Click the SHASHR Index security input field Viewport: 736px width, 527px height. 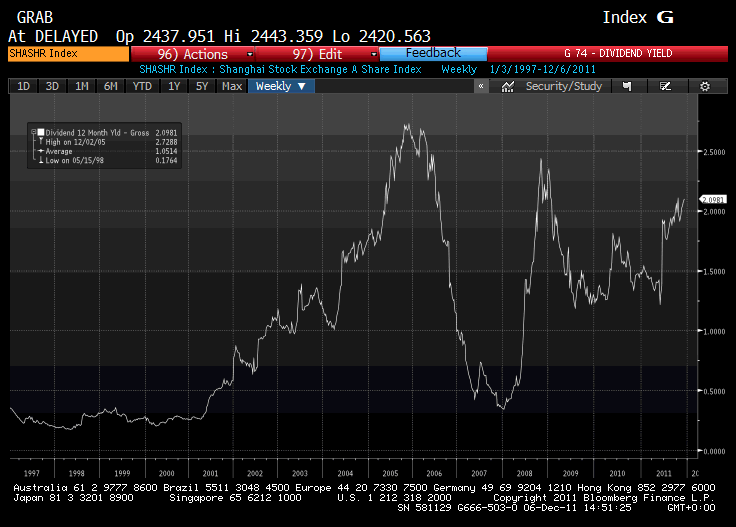66,53
